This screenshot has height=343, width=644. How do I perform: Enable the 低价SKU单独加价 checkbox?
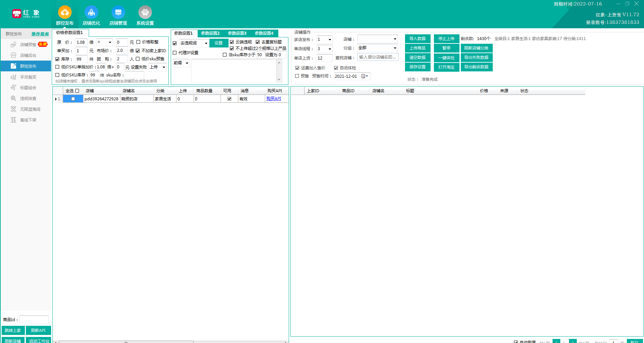57,67
